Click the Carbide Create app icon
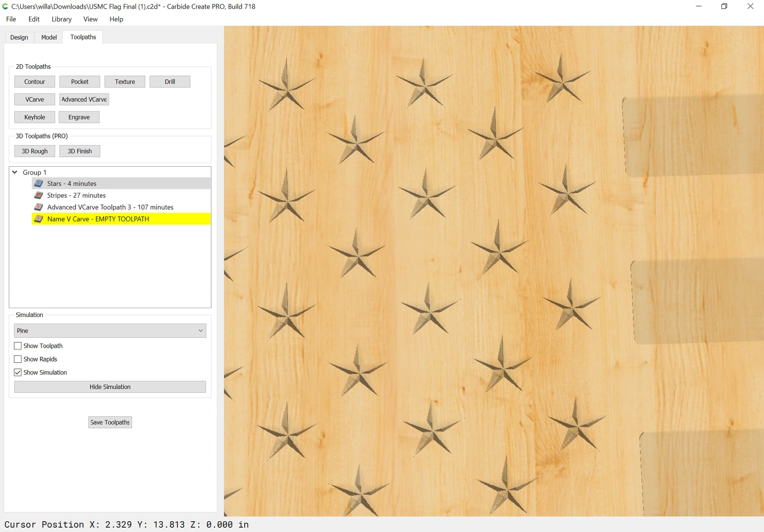This screenshot has width=764, height=532. (x=5, y=6)
